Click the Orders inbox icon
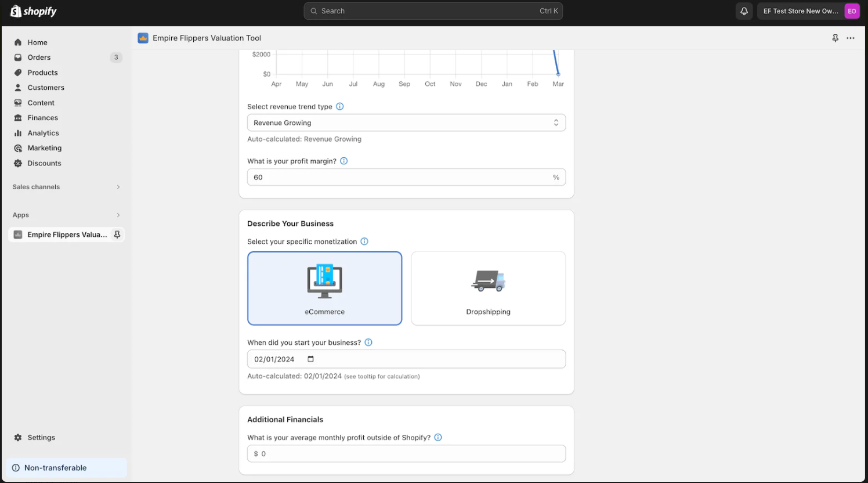The image size is (868, 483). [x=18, y=57]
